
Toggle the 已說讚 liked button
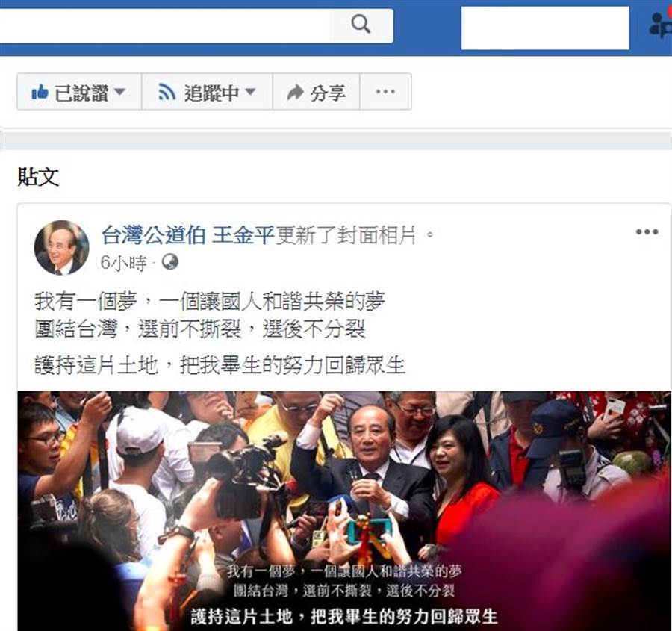tap(79, 91)
